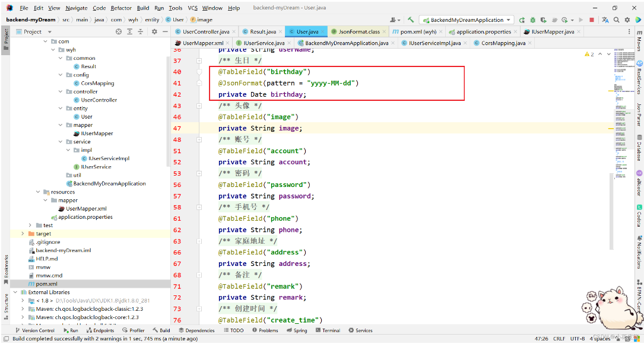Open the Version Control tool window
This screenshot has width=644, height=347.
(x=34, y=330)
